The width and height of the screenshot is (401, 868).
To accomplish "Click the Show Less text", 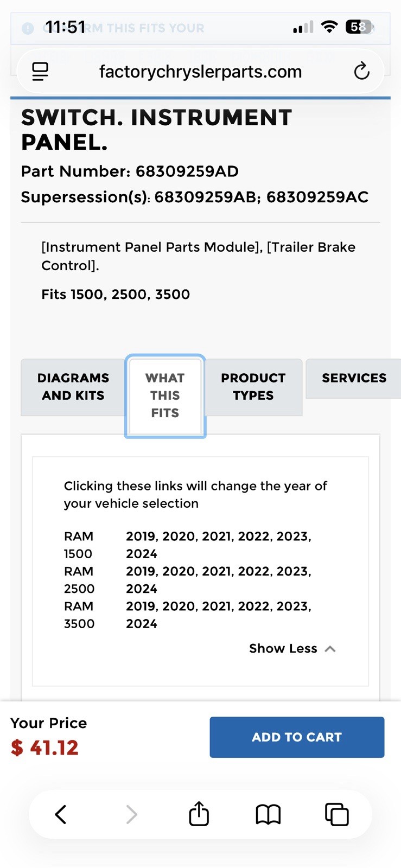I will [283, 648].
